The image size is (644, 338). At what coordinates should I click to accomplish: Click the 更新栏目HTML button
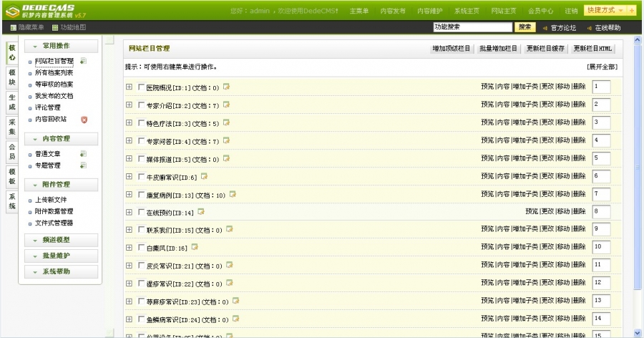pos(592,49)
